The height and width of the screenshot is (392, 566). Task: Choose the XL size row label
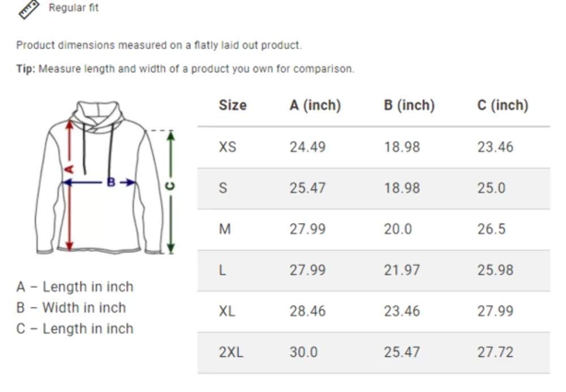pyautogui.click(x=227, y=311)
